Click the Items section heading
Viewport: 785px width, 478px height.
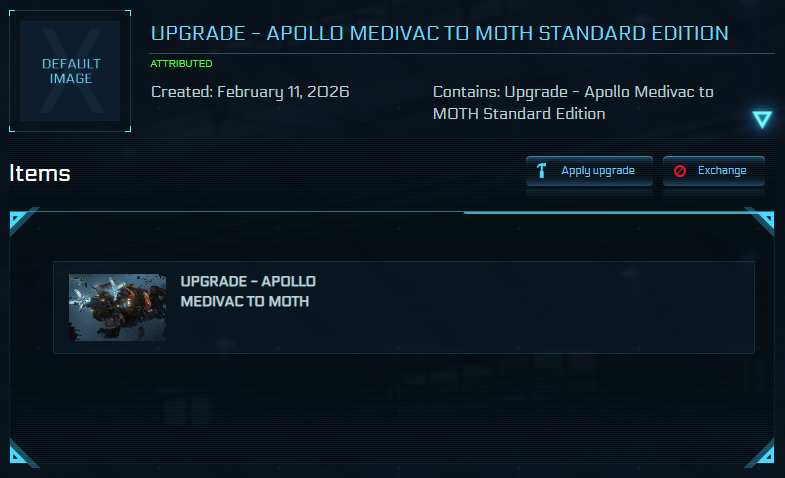point(40,173)
